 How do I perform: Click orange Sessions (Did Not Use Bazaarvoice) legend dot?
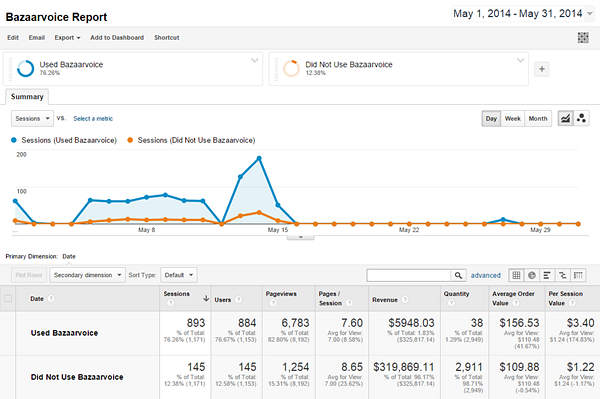[x=130, y=140]
